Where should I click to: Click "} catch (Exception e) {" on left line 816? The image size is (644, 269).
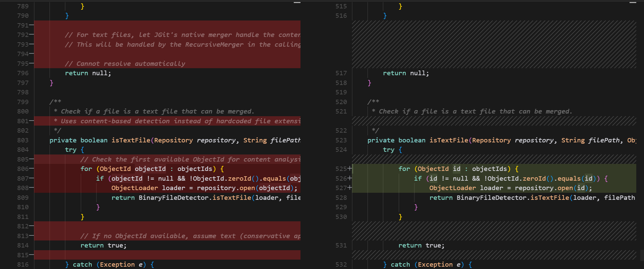[x=110, y=264]
